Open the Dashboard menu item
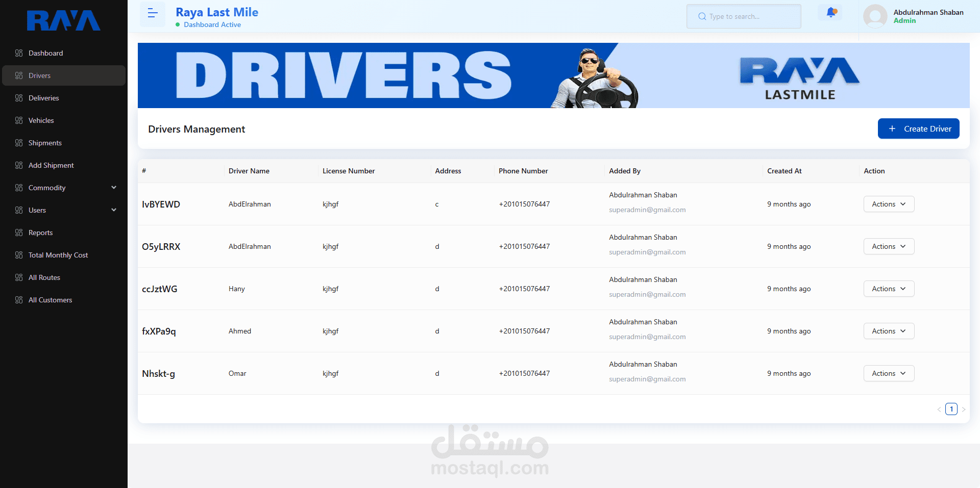980x488 pixels. coord(64,53)
